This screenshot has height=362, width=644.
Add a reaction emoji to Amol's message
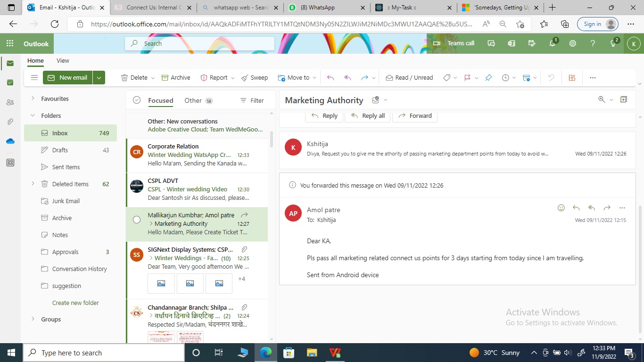click(561, 208)
